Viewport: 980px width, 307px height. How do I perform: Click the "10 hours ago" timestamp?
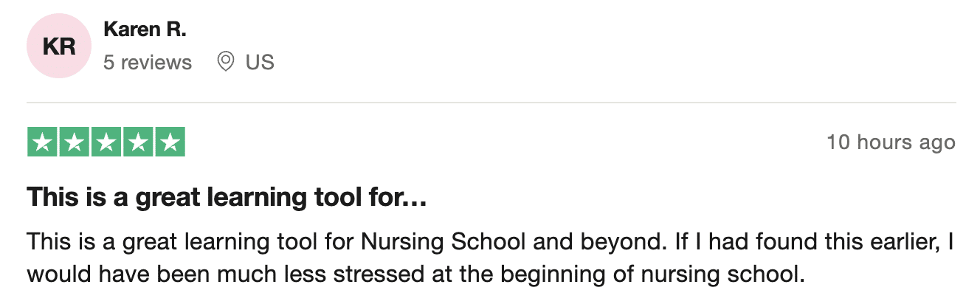[x=891, y=142]
